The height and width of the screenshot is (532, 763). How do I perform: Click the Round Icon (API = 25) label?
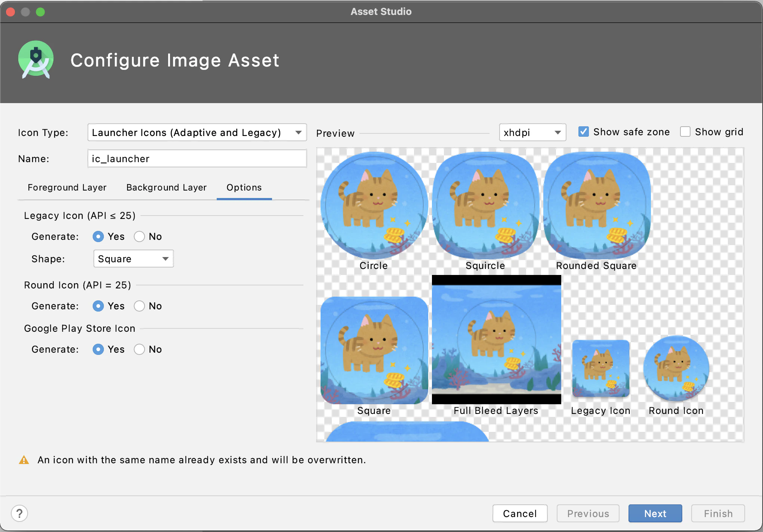tap(77, 285)
